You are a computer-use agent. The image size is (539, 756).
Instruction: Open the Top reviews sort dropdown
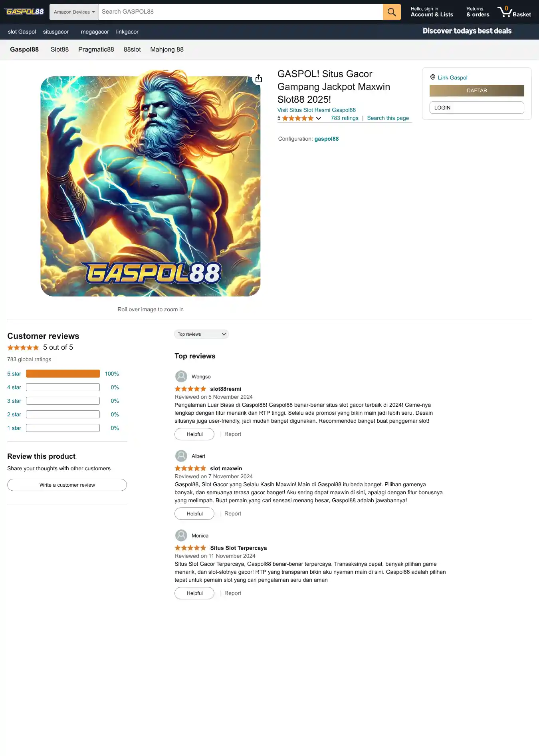pyautogui.click(x=201, y=334)
